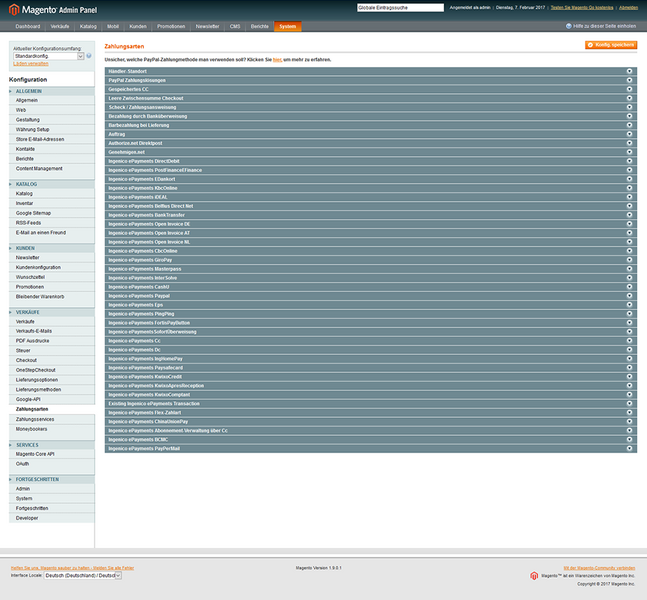Image resolution: width=647 pixels, height=600 pixels.
Task: Open the Promotionen menu in the navigation bar
Action: 171,26
